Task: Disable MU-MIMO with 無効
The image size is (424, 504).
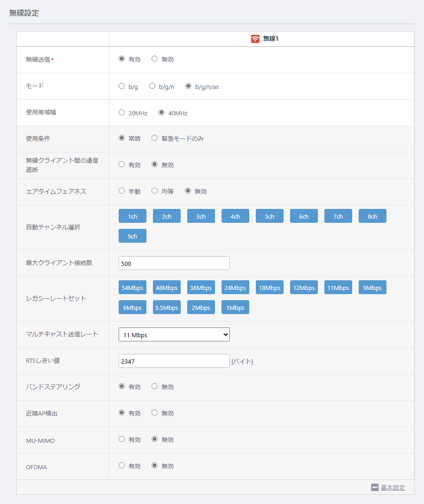Action: tap(155, 439)
